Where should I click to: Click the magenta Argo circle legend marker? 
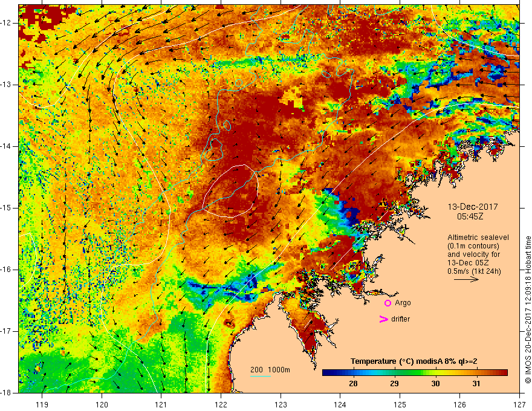(388, 303)
